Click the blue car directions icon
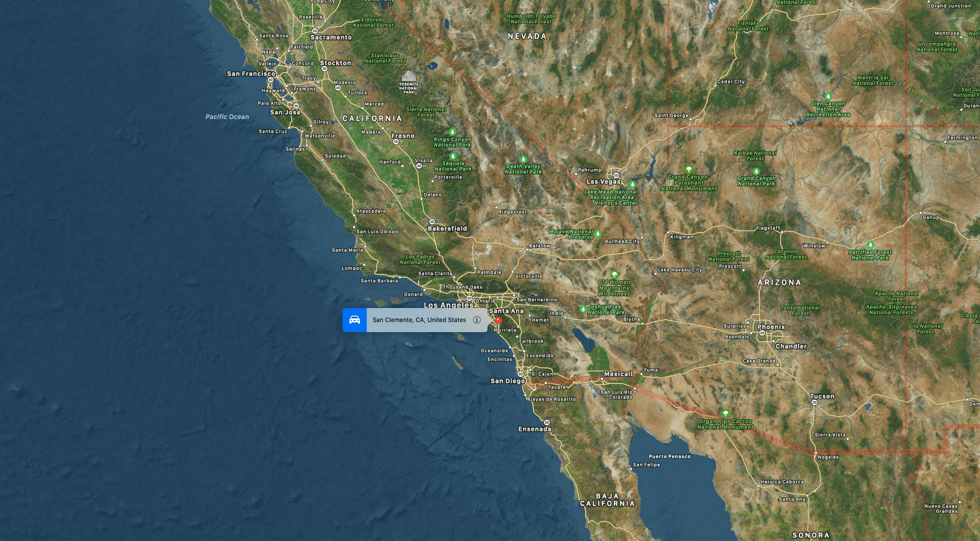The width and height of the screenshot is (980, 541). pyautogui.click(x=355, y=320)
